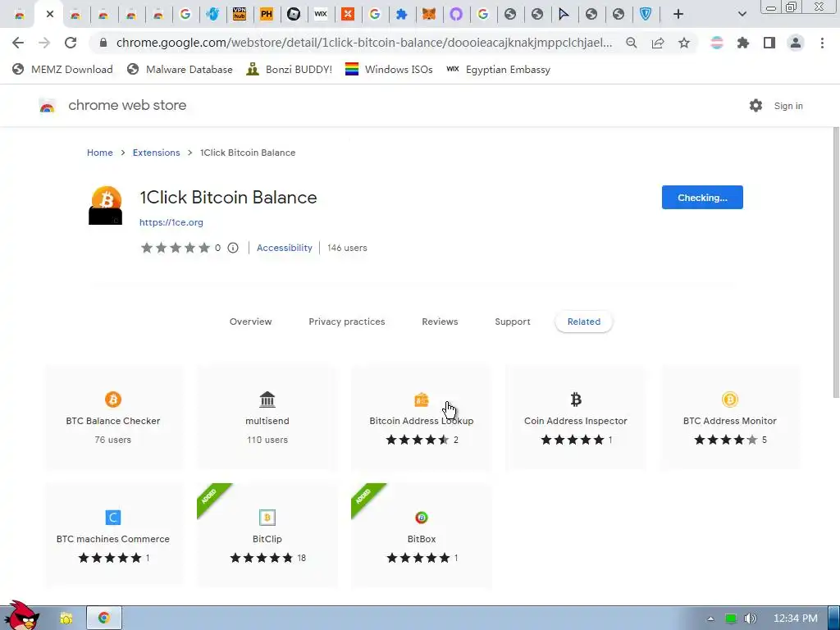Switch to the Overview tab

pyautogui.click(x=251, y=322)
